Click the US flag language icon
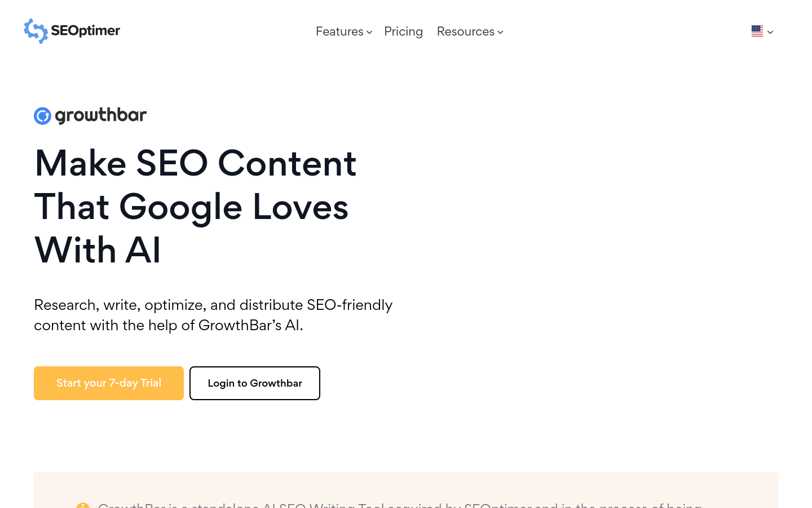 click(x=757, y=32)
